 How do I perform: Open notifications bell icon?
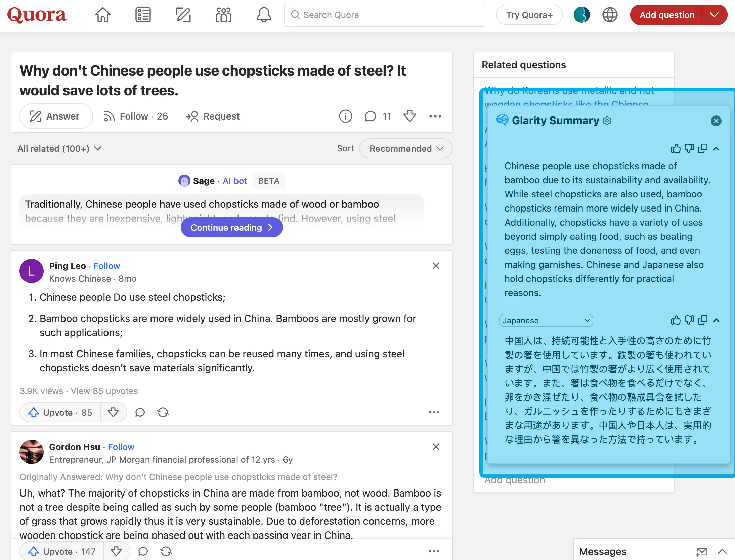point(264,15)
